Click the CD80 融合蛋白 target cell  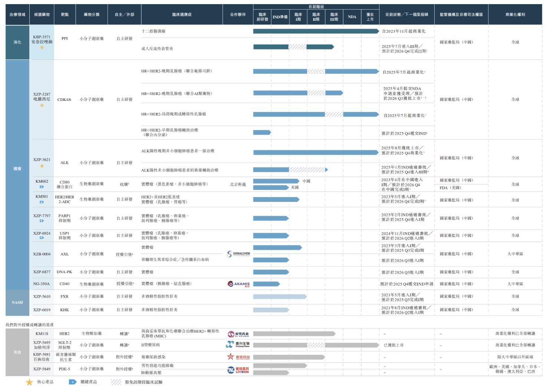[65, 184]
